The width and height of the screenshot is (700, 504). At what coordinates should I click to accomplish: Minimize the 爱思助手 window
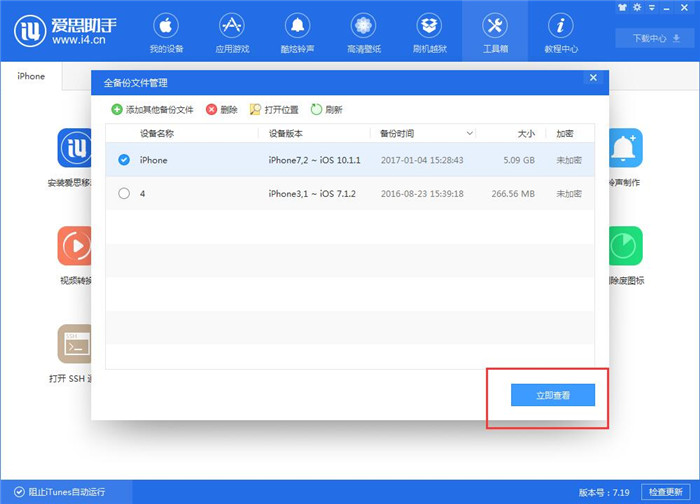[667, 8]
